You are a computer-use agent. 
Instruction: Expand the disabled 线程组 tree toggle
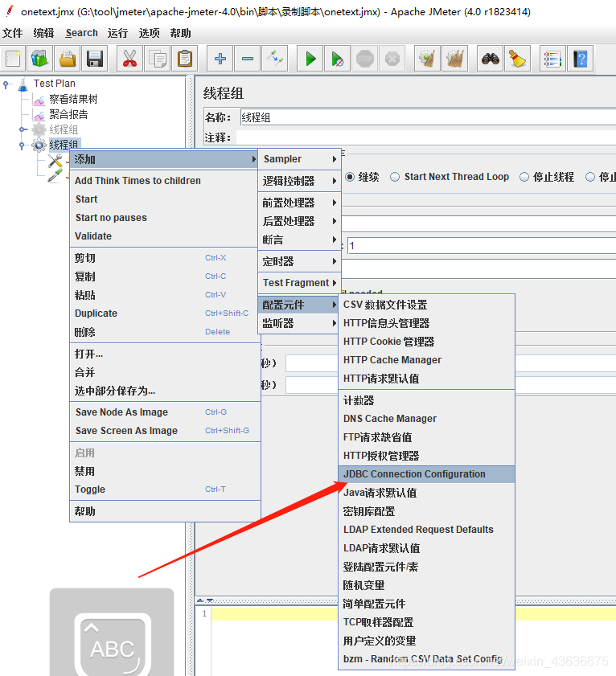(x=22, y=129)
